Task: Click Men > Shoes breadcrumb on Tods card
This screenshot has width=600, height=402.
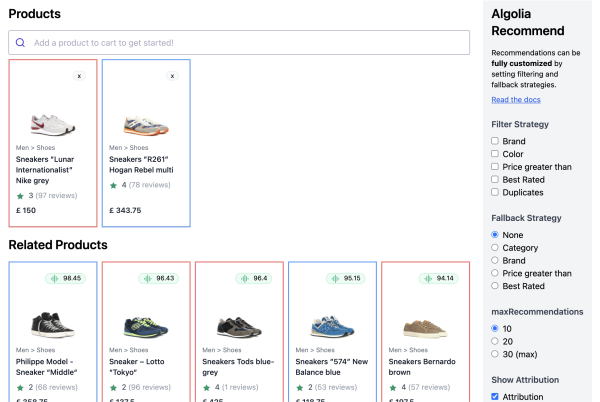Action: tap(222, 350)
